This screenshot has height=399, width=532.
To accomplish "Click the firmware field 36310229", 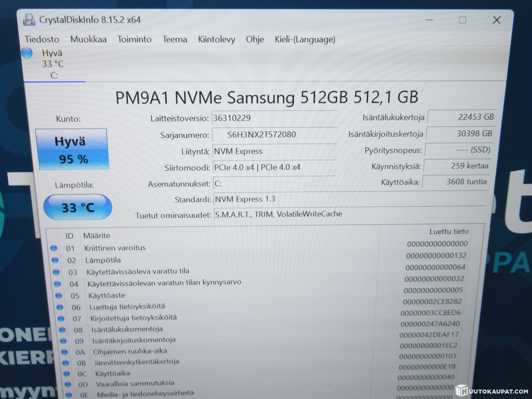I will click(275, 118).
